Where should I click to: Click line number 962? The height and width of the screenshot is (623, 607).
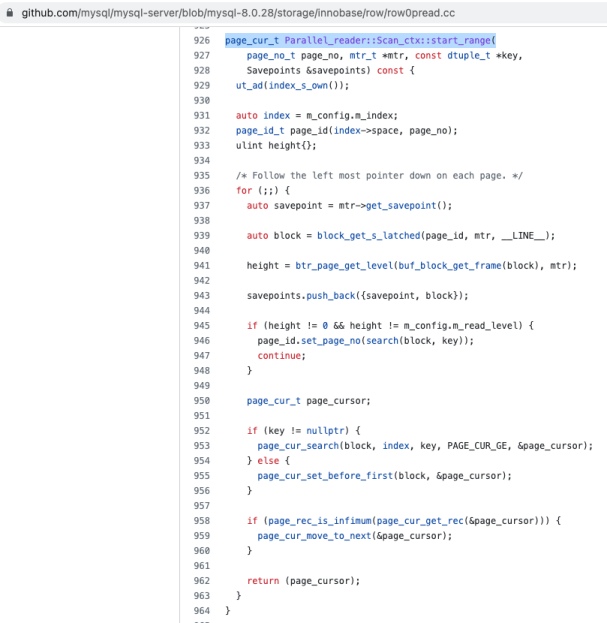(202, 581)
